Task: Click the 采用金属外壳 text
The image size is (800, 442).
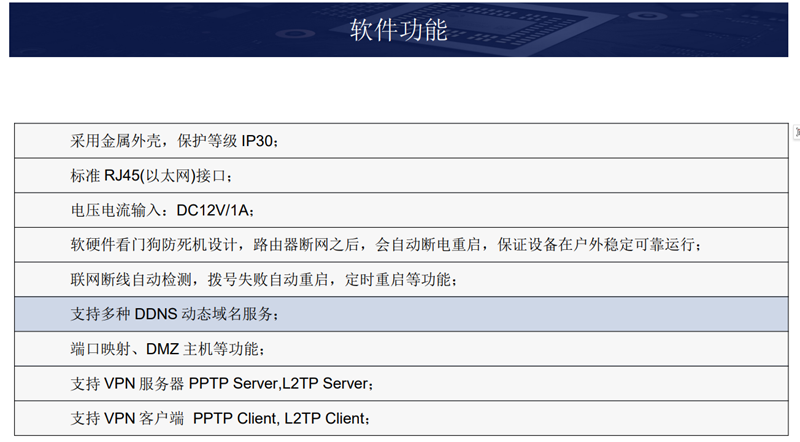Action: 114,141
